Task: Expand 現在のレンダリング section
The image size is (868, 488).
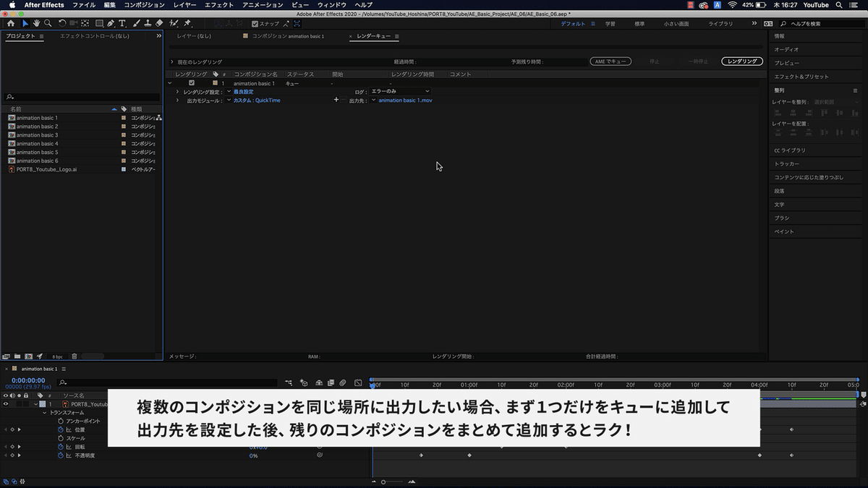Action: (x=172, y=62)
